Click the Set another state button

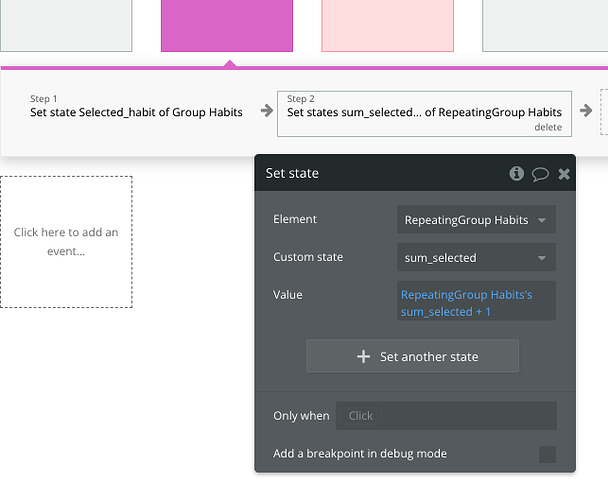[x=412, y=356]
